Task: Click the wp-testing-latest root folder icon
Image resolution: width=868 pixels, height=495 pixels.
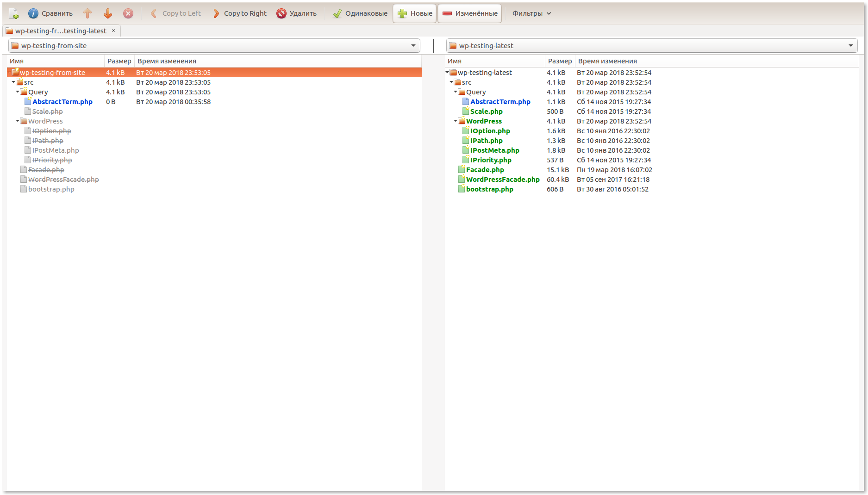Action: pos(453,72)
